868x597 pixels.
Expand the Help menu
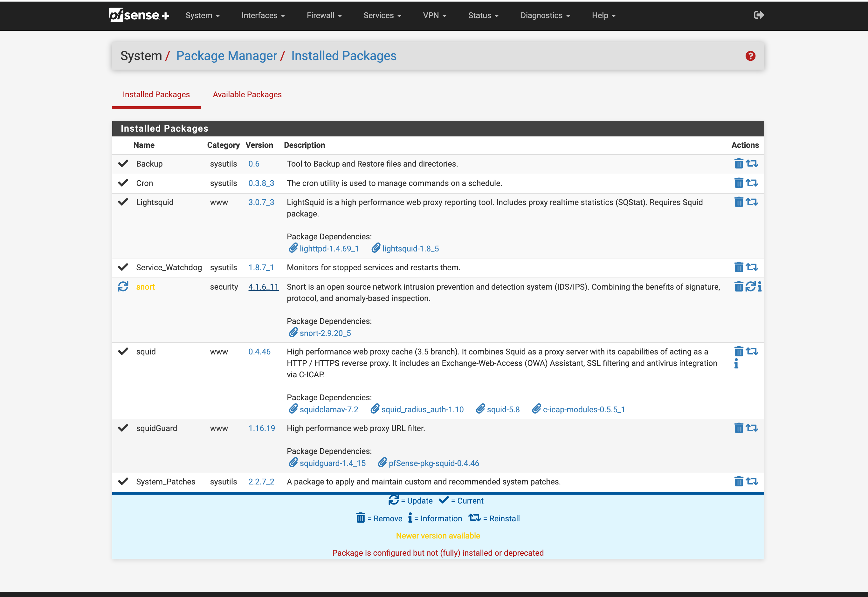click(x=603, y=15)
